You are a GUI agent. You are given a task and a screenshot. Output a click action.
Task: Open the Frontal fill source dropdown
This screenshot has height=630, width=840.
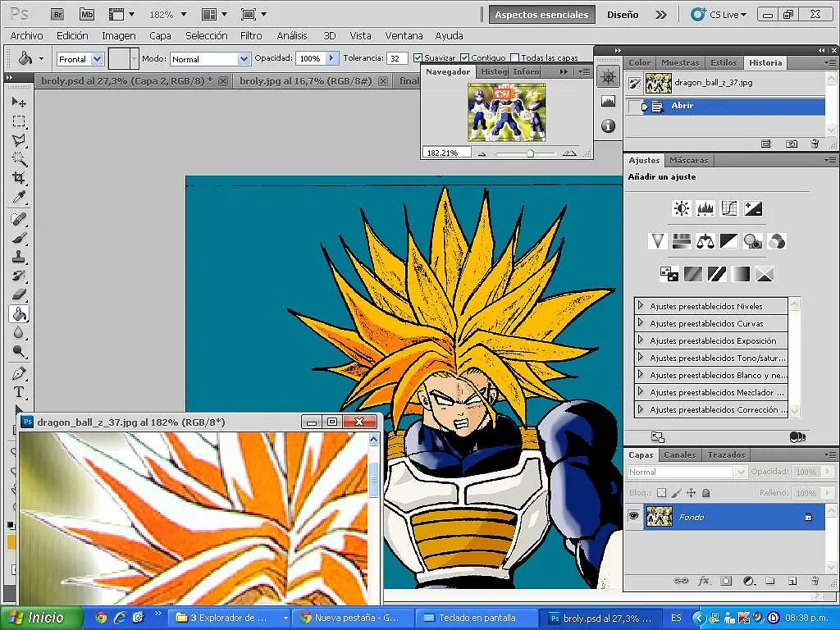97,59
